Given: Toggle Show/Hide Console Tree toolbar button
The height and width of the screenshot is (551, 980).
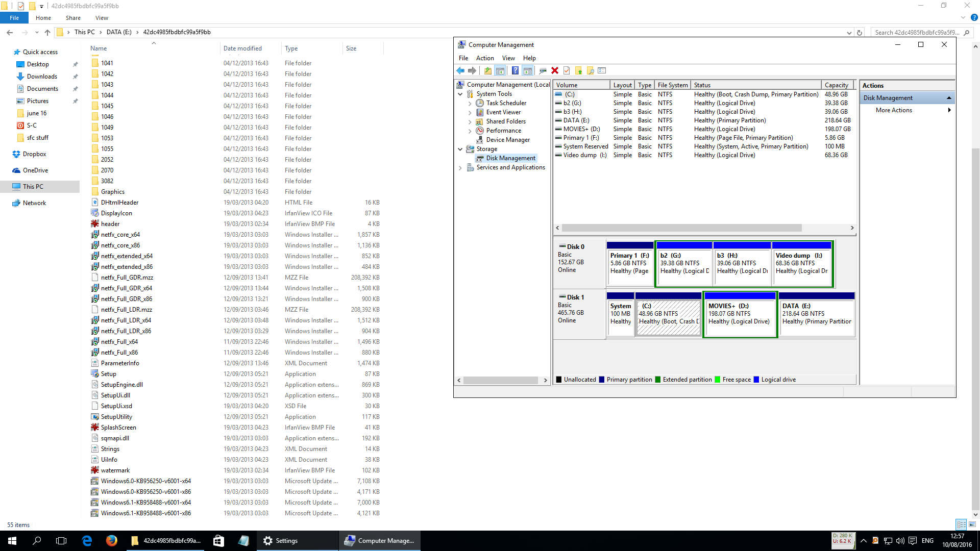Looking at the screenshot, I should pos(500,70).
